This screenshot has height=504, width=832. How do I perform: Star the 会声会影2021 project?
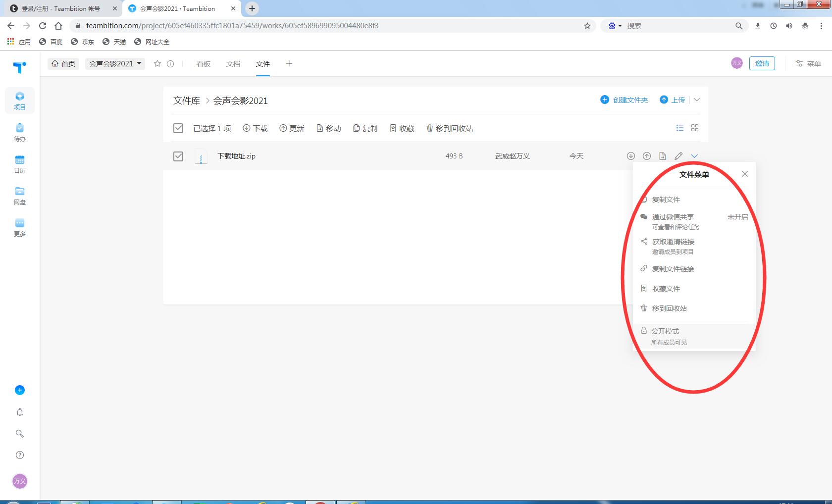click(x=157, y=63)
